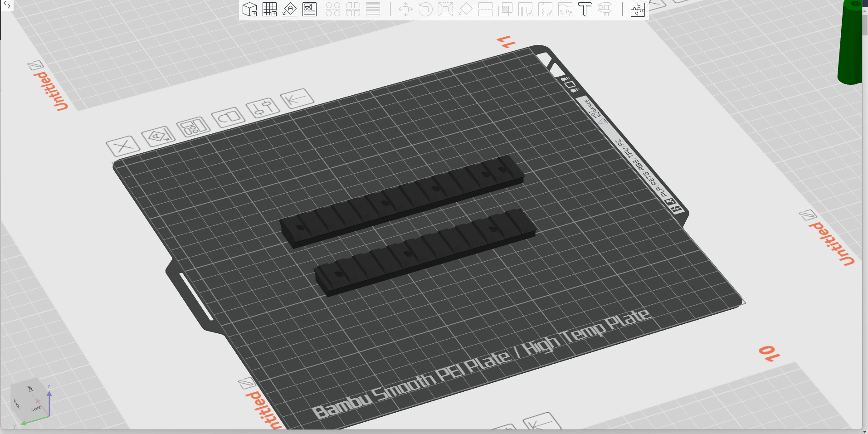Click Split to objects toolbar icon
868x434 pixels.
point(333,10)
